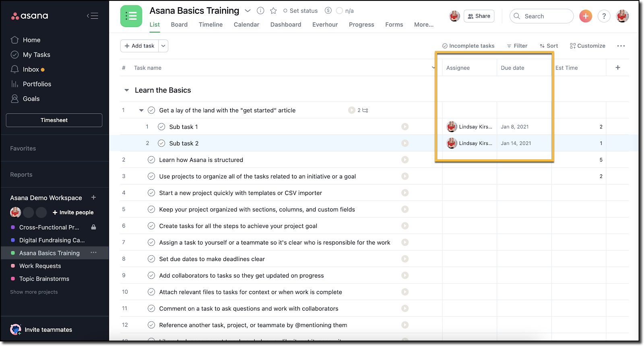Complete Assign a task to yourself task

[151, 242]
